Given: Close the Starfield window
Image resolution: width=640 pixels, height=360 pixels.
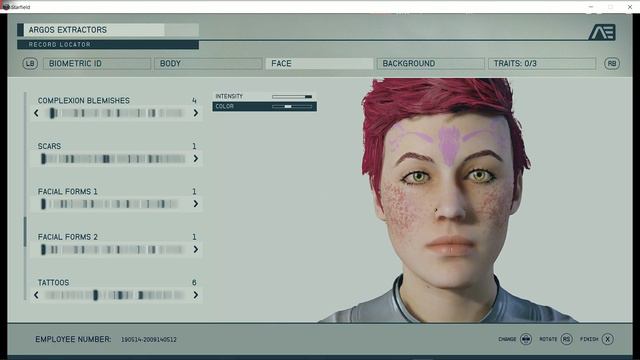Looking at the screenshot, I should tap(630, 7).
